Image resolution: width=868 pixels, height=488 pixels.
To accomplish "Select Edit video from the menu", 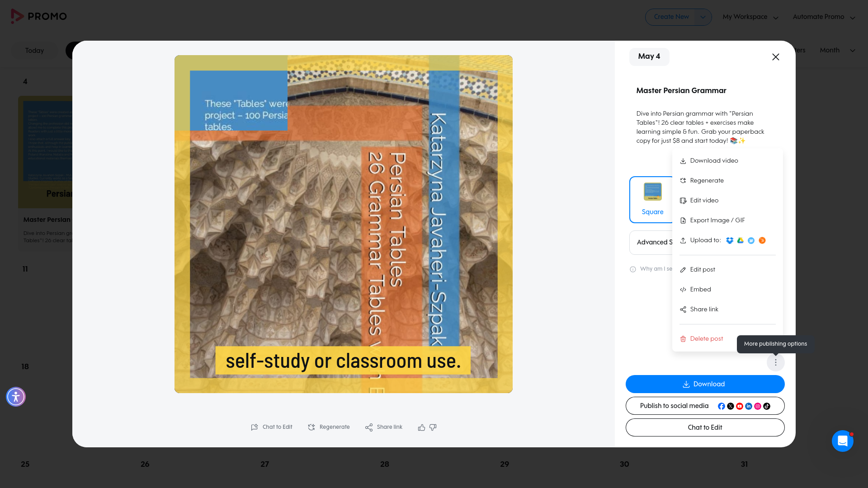I will pyautogui.click(x=727, y=201).
